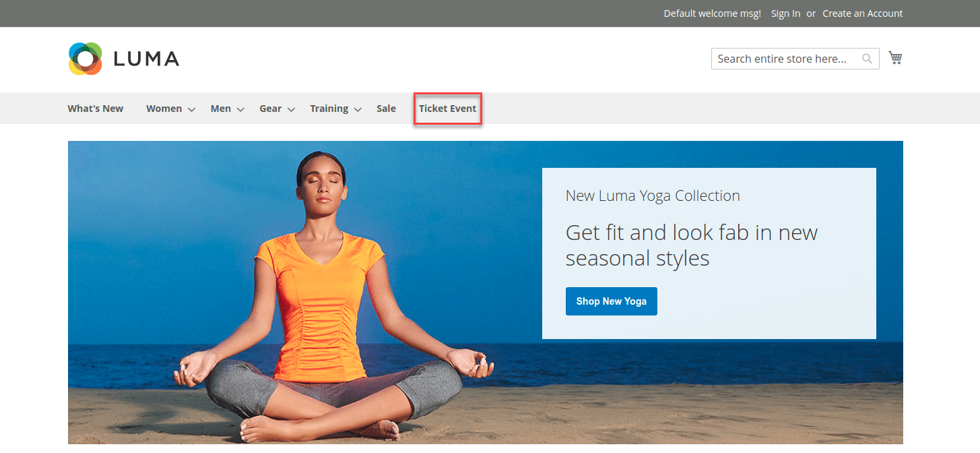Image resolution: width=980 pixels, height=453 pixels.
Task: Open the shopping cart icon
Action: (895, 58)
